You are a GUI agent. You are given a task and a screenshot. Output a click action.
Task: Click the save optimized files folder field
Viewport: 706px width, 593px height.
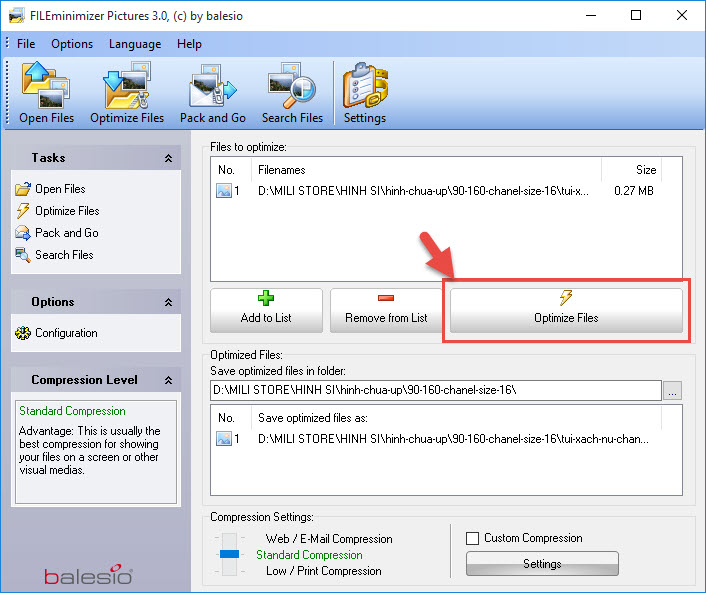[435, 390]
